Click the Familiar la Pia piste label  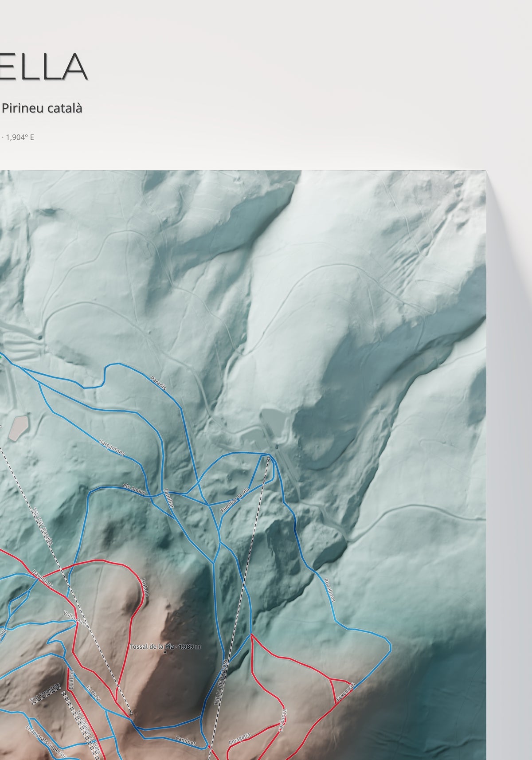(236, 500)
